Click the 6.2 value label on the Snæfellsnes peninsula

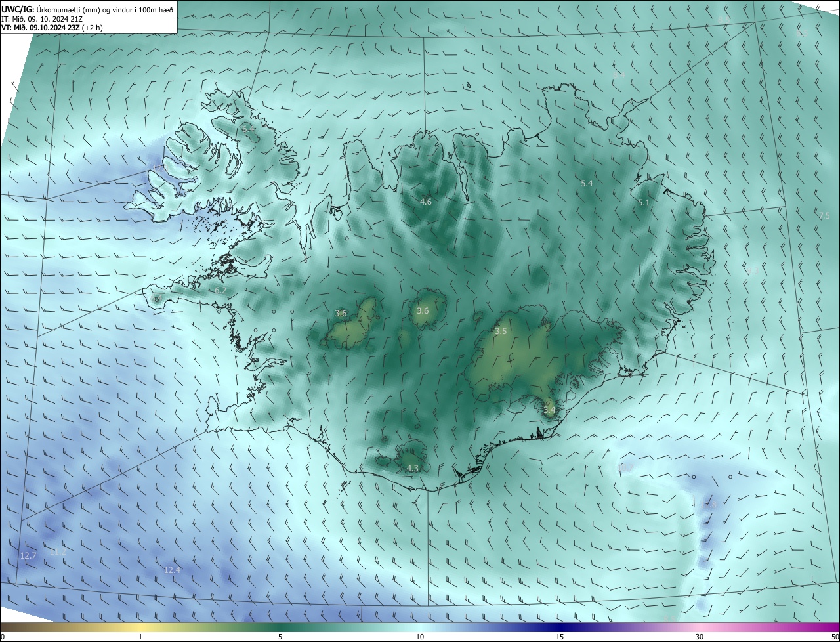coord(220,290)
